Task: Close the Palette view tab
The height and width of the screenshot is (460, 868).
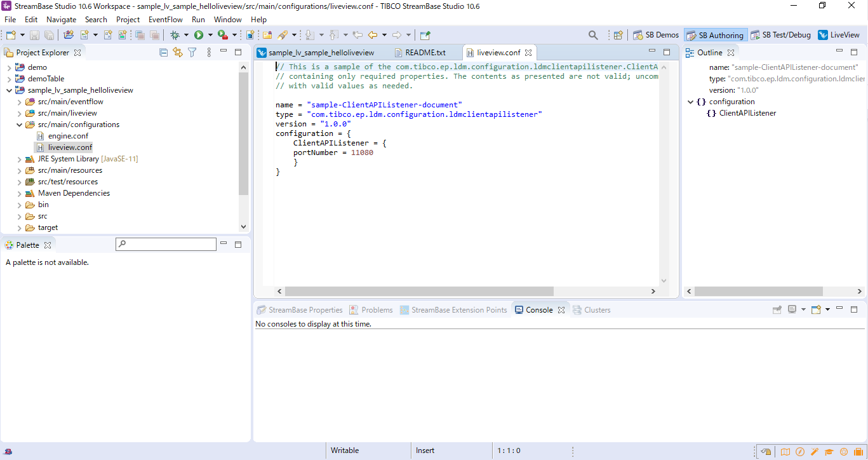Action: click(48, 245)
